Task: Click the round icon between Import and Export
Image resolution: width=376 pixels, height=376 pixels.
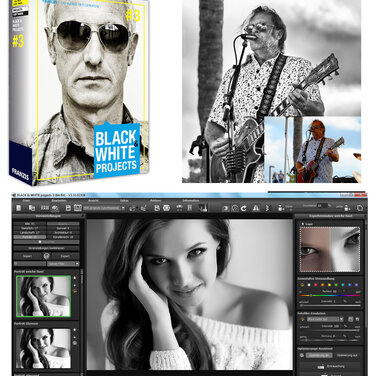Action: pyautogui.click(x=47, y=256)
